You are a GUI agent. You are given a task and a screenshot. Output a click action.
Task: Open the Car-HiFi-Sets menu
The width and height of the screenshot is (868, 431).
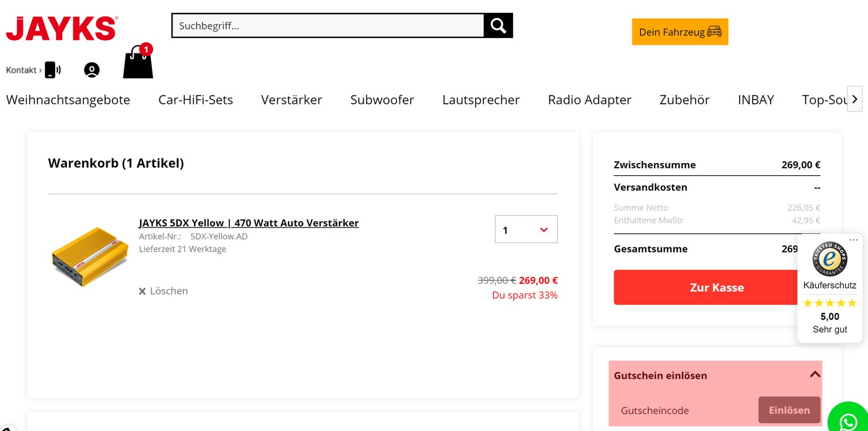tap(195, 100)
